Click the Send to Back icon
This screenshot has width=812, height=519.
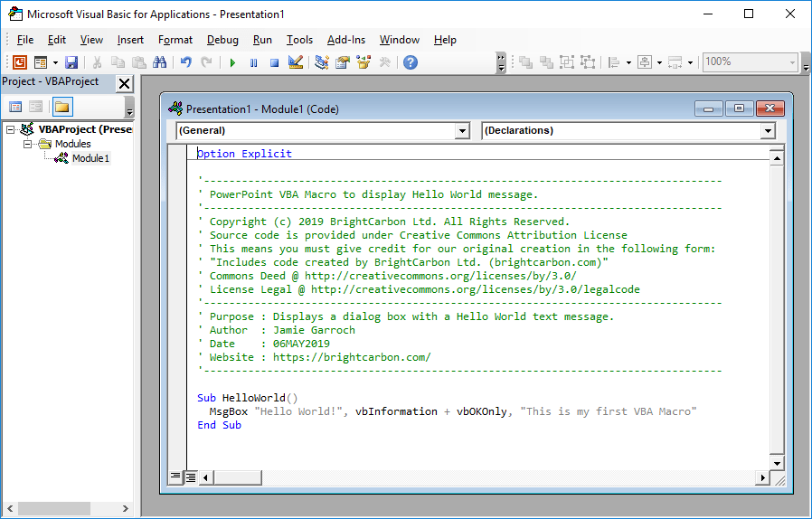[546, 62]
